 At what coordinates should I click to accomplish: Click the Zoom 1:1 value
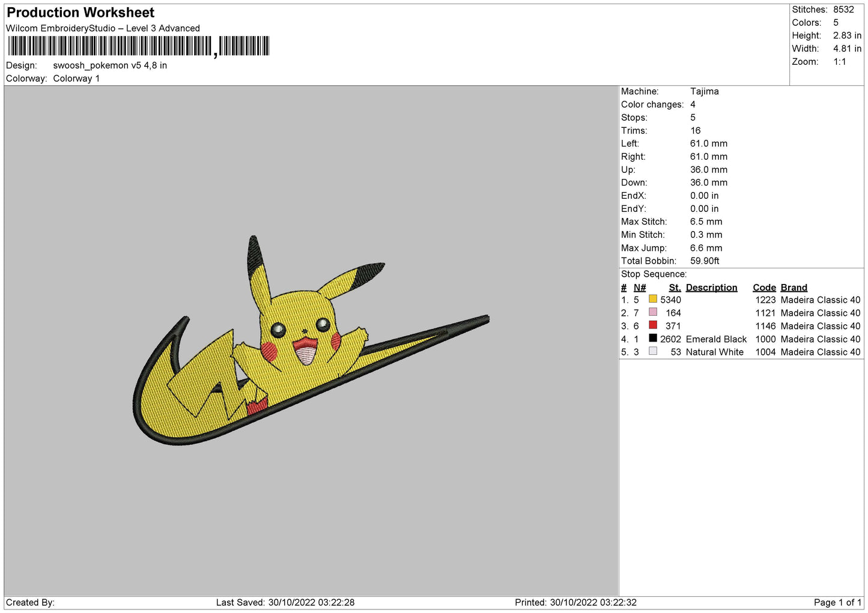pyautogui.click(x=839, y=62)
